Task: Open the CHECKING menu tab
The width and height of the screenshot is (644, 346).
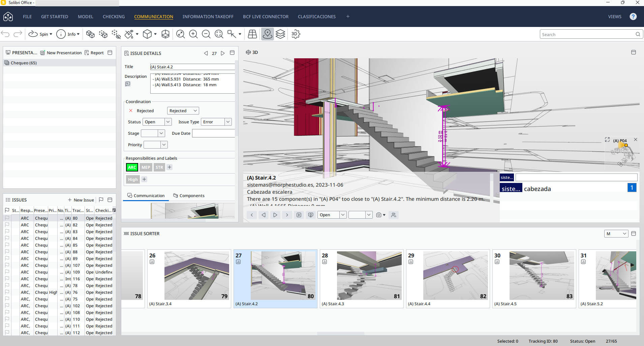Action: click(x=114, y=17)
